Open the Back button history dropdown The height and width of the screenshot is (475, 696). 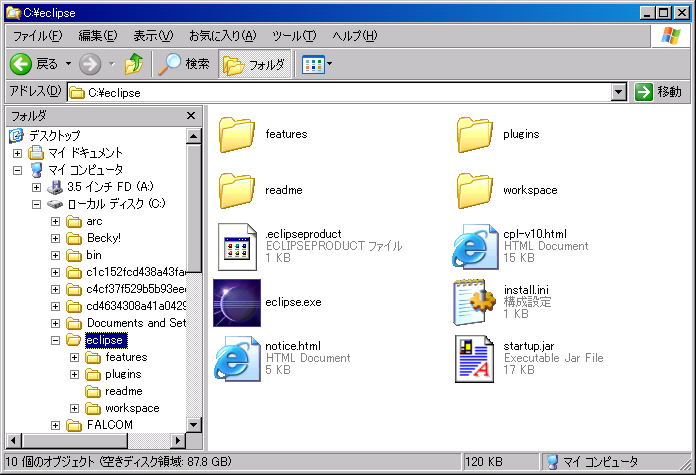68,64
